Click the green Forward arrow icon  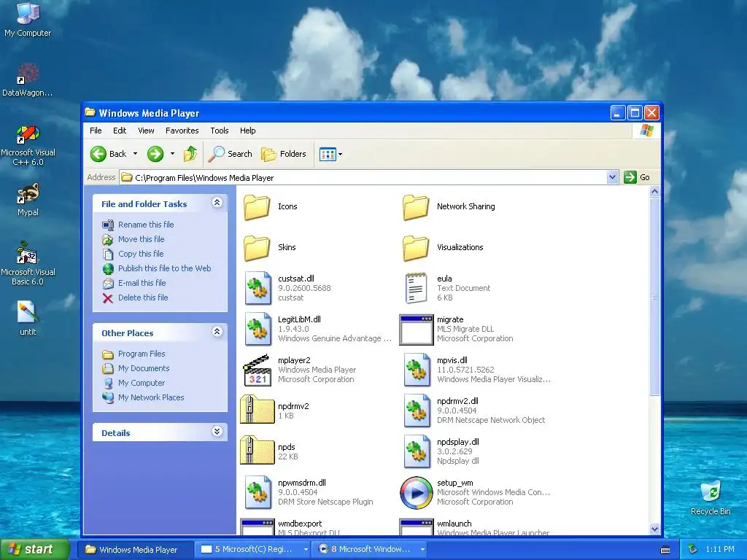[x=155, y=154]
